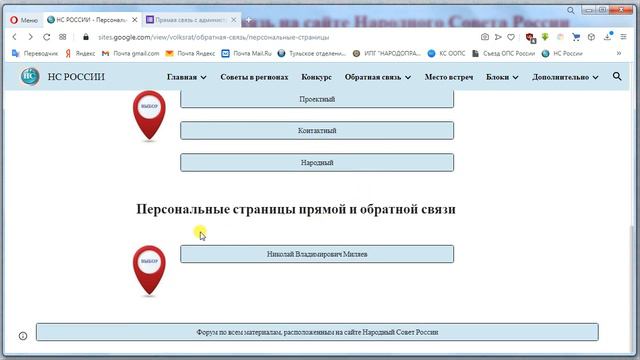Click the Народный button

coord(317,162)
